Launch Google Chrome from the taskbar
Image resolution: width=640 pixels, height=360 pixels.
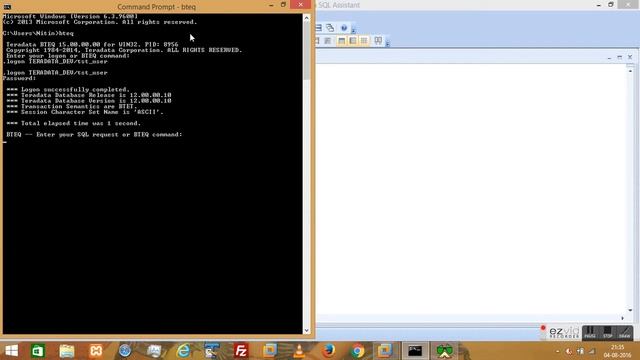pyautogui.click(x=358, y=351)
